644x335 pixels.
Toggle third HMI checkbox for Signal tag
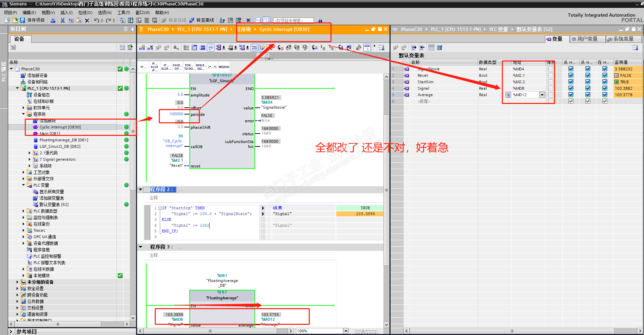605,88
